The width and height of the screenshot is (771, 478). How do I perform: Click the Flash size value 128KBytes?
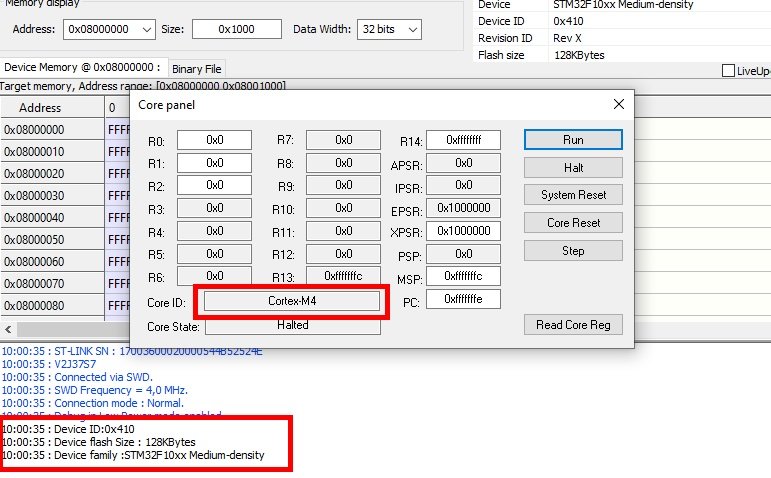(579, 55)
